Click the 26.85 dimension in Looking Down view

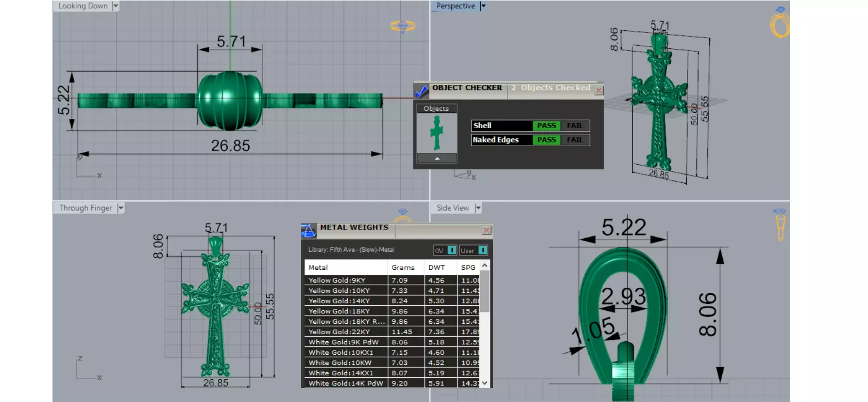230,146
